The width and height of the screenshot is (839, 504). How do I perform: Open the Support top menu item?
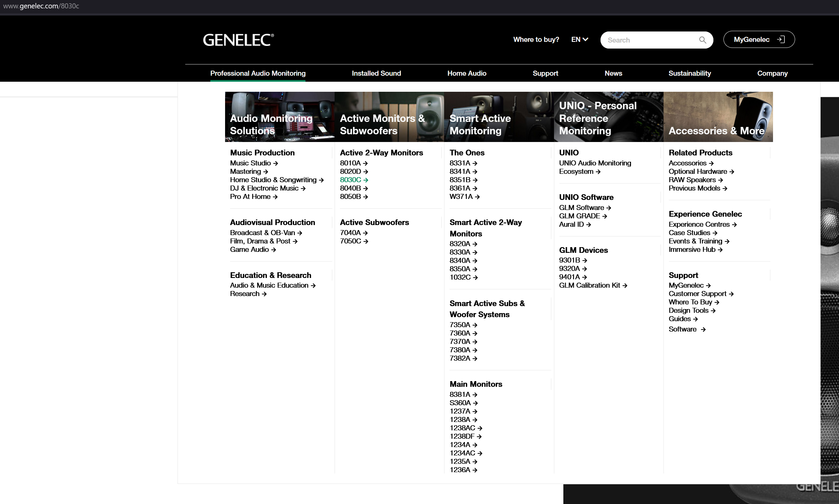tap(545, 73)
